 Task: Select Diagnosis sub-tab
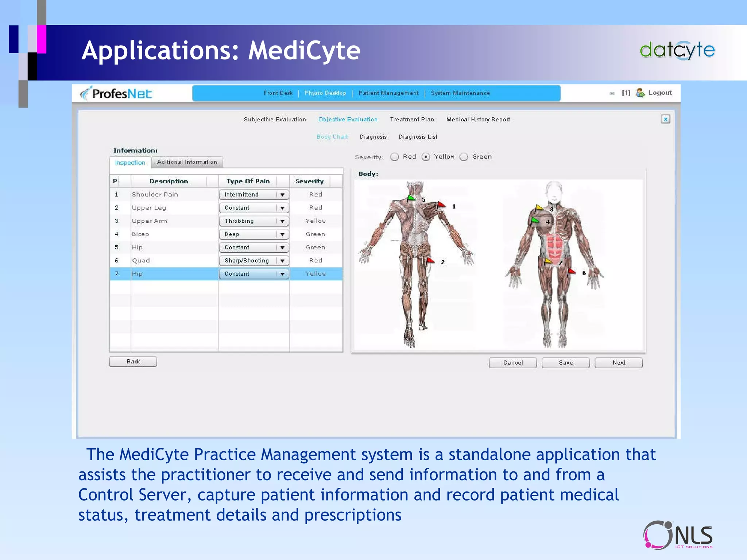coord(373,137)
